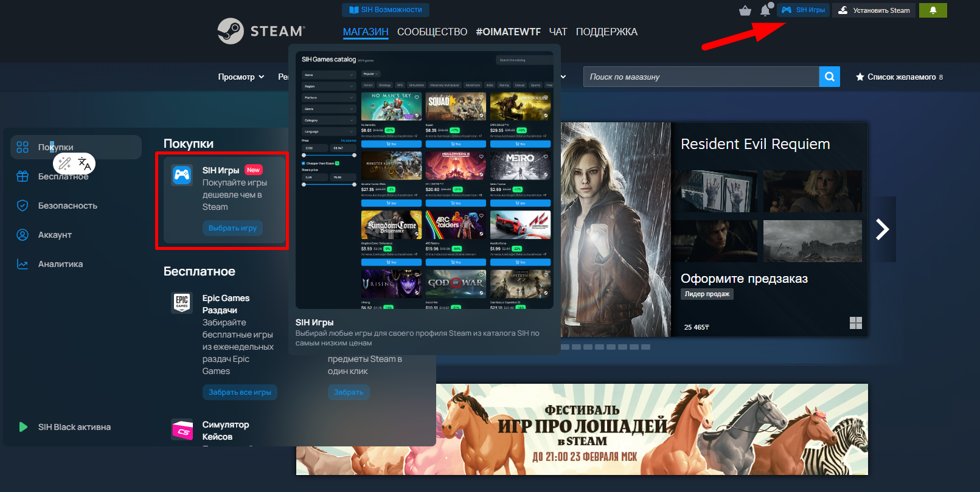980x492 pixels.
Task: Click the gift icon next to Бесплатное
Action: pyautogui.click(x=23, y=176)
